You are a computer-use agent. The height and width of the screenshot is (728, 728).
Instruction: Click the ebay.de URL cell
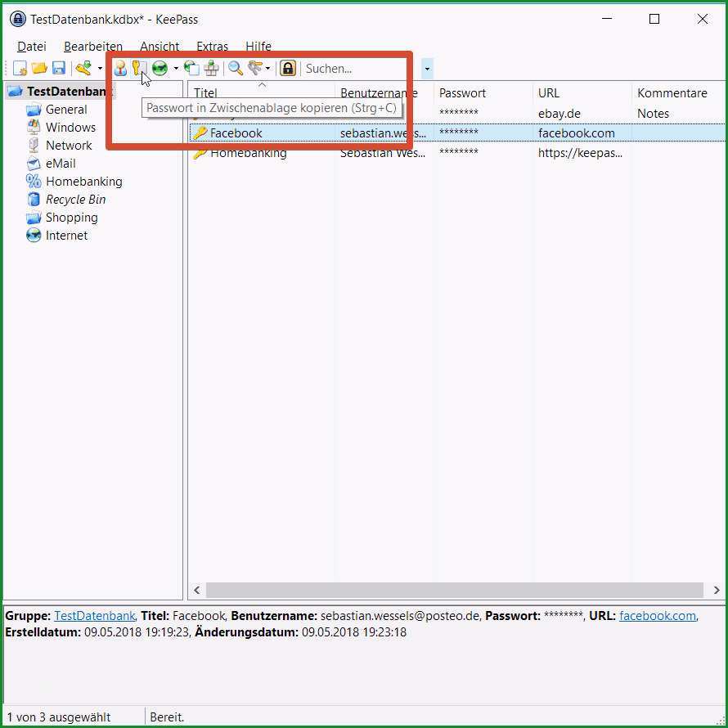coord(559,114)
